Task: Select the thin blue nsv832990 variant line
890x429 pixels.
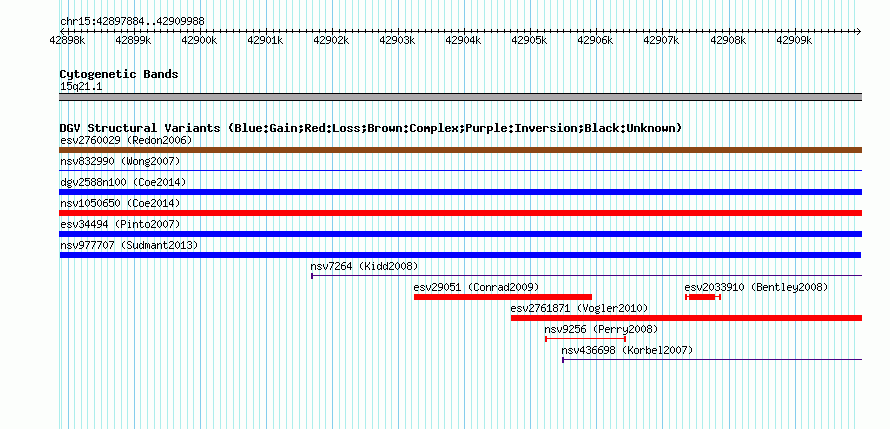Action: tap(460, 170)
